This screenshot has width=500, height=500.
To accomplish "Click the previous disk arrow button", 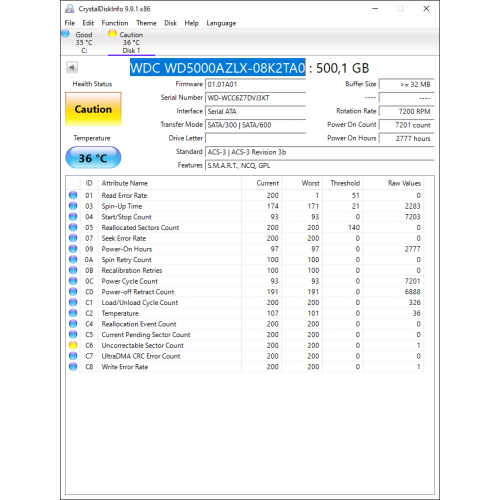I will coord(72,67).
